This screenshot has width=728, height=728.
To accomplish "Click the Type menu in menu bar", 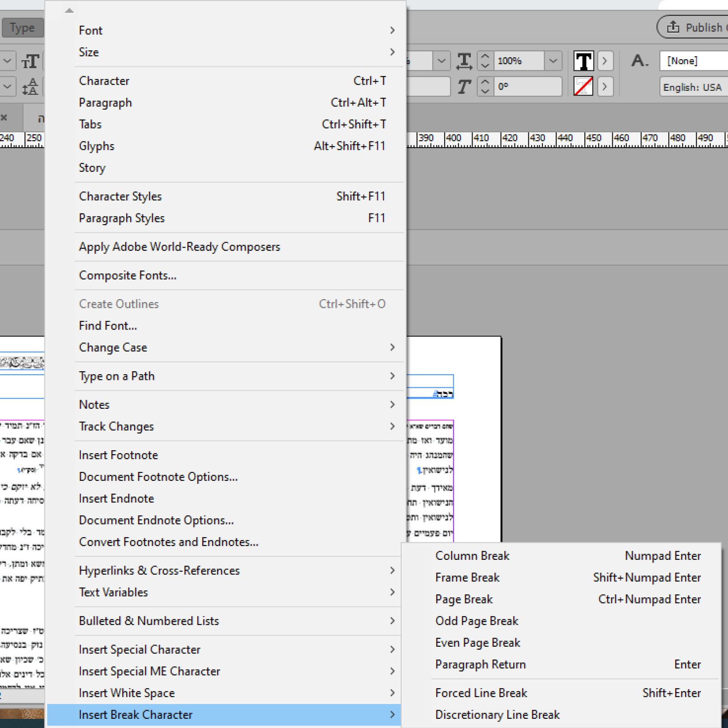I will [x=22, y=28].
